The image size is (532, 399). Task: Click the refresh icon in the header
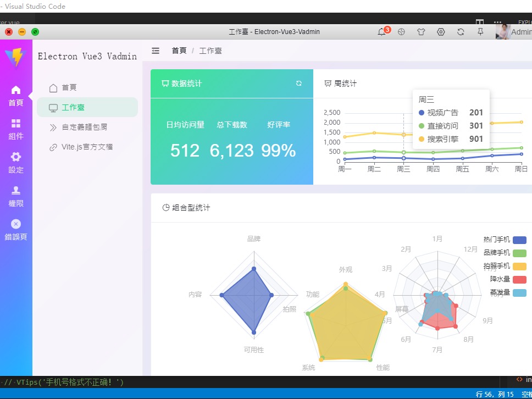coord(461,32)
